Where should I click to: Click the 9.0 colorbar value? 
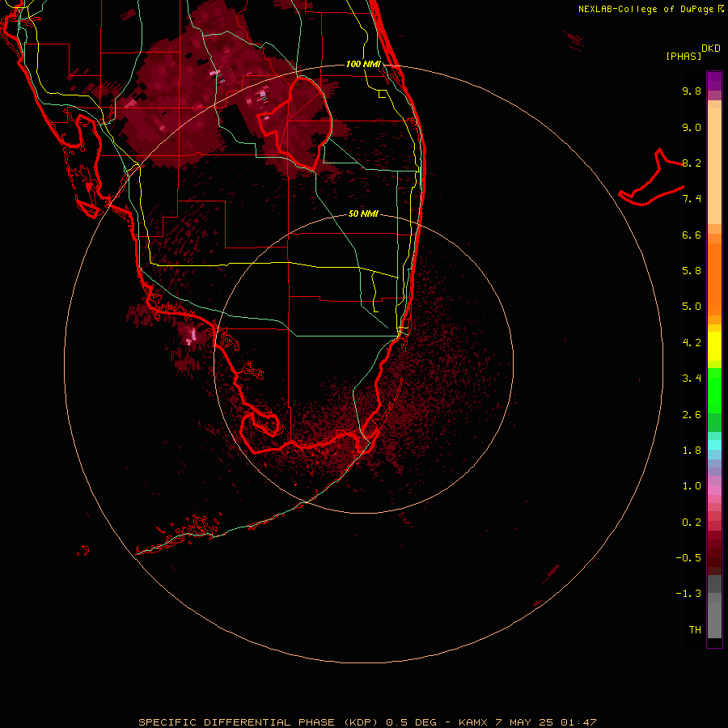(692, 127)
